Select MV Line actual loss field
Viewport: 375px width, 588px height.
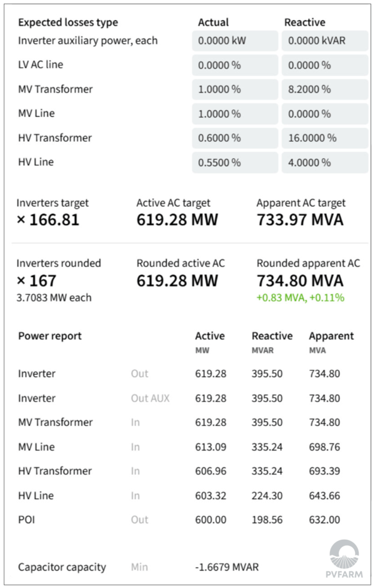coord(235,114)
